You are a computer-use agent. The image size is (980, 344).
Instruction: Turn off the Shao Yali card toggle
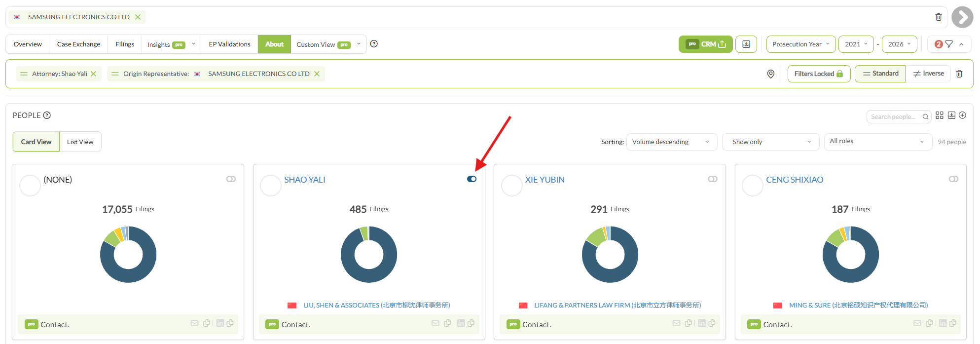tap(472, 179)
